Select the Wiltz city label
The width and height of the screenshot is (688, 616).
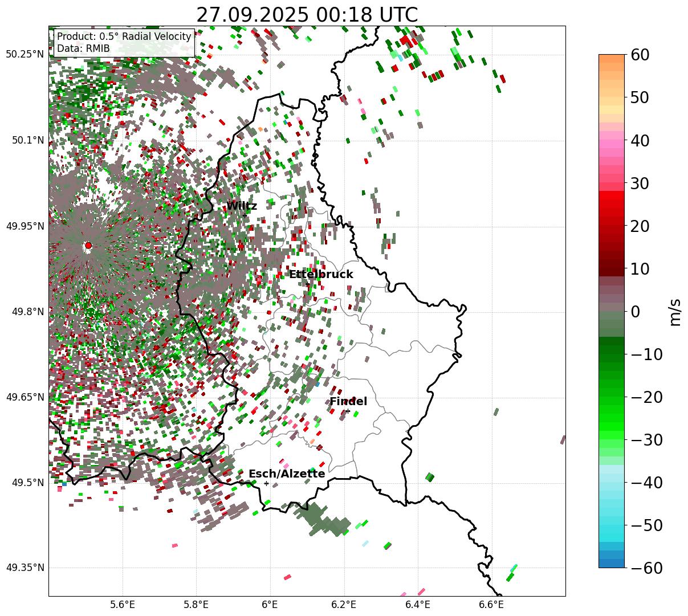click(x=242, y=206)
